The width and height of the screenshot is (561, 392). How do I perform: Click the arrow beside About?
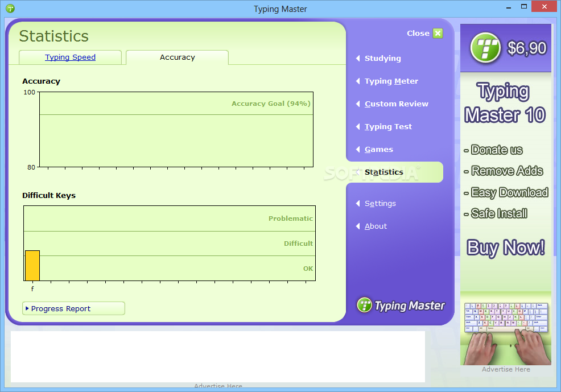click(x=358, y=226)
